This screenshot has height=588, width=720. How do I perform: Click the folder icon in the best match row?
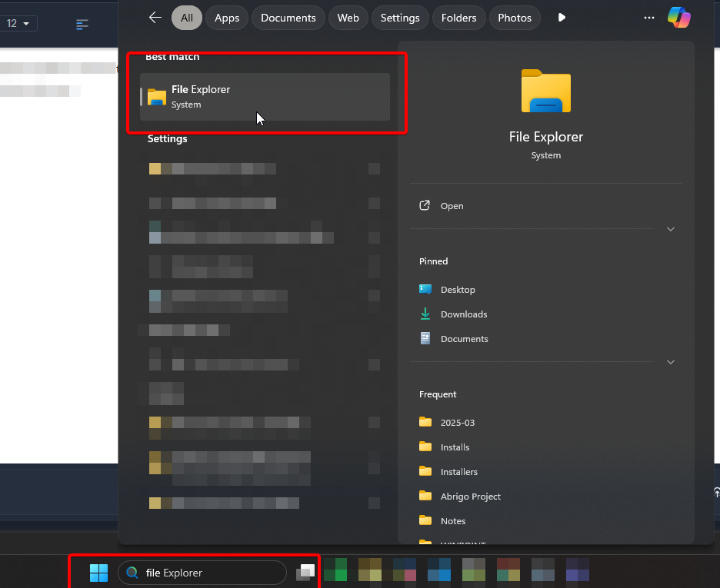[x=157, y=98]
